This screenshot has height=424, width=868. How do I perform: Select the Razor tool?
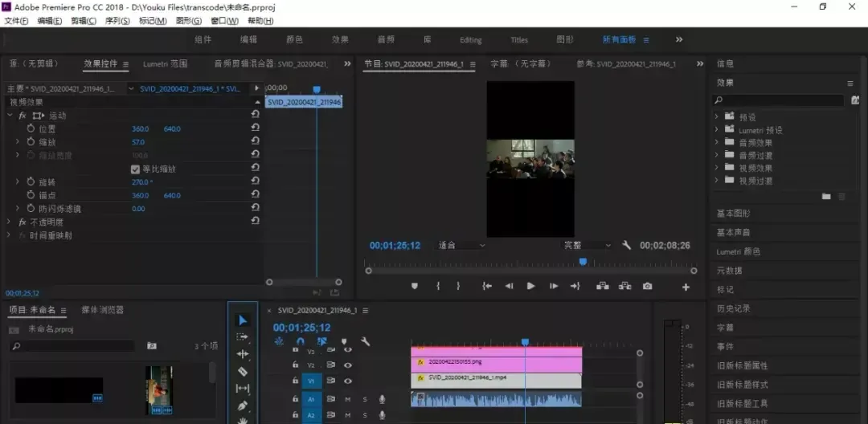tap(243, 372)
